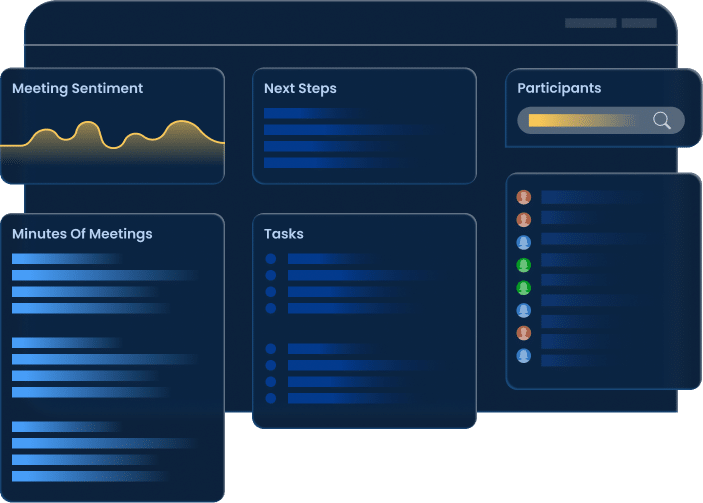Image resolution: width=703 pixels, height=503 pixels.
Task: Click the small bar at window's far top-right
Action: pyautogui.click(x=639, y=23)
